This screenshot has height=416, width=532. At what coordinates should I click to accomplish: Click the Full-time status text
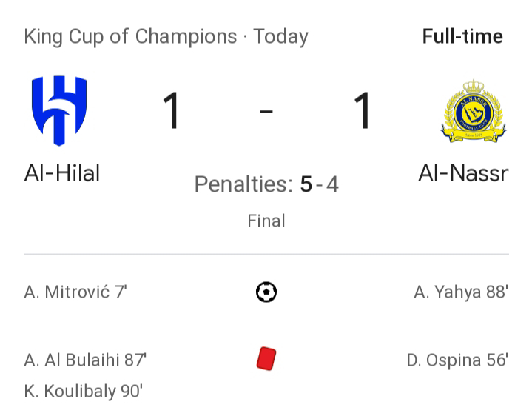coord(462,36)
